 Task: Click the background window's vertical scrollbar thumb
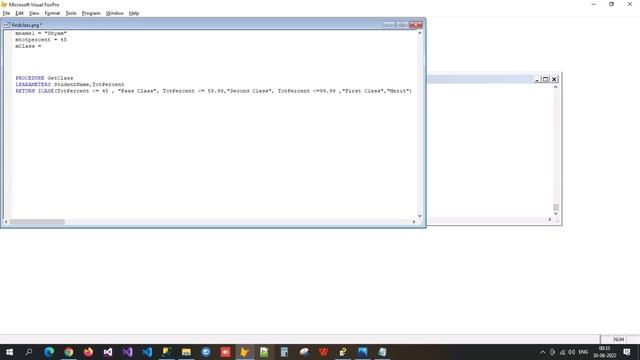(556, 207)
